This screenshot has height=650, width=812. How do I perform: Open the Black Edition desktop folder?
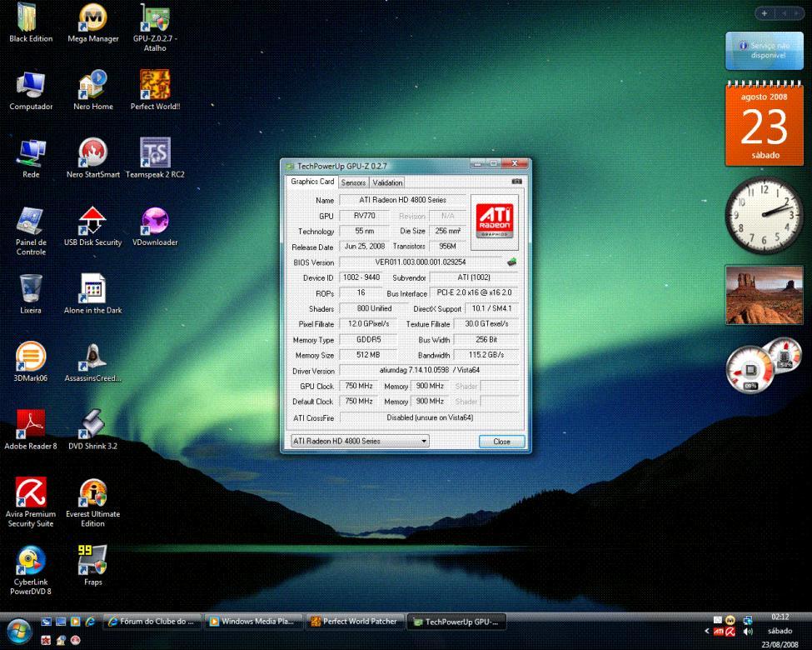coord(31,24)
